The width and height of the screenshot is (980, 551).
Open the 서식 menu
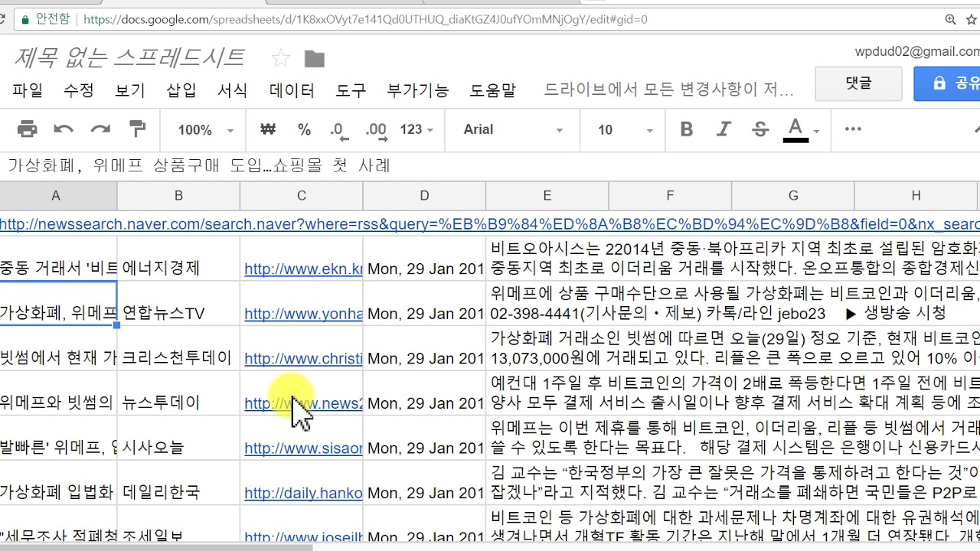click(x=232, y=90)
